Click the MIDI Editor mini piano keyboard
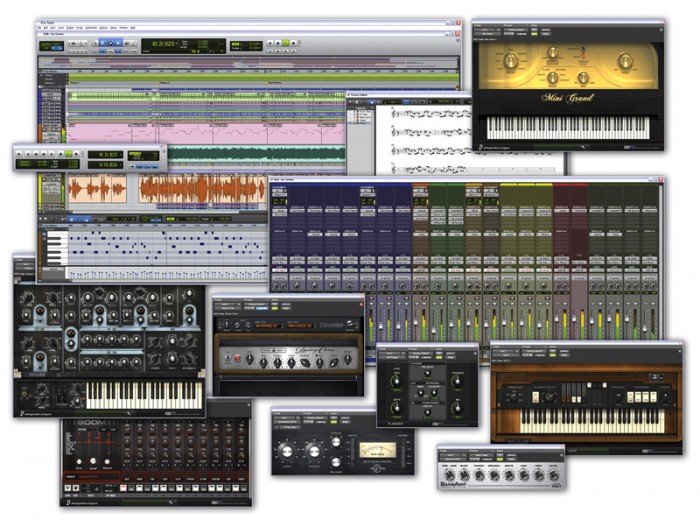The height and width of the screenshot is (525, 700). coord(57,247)
